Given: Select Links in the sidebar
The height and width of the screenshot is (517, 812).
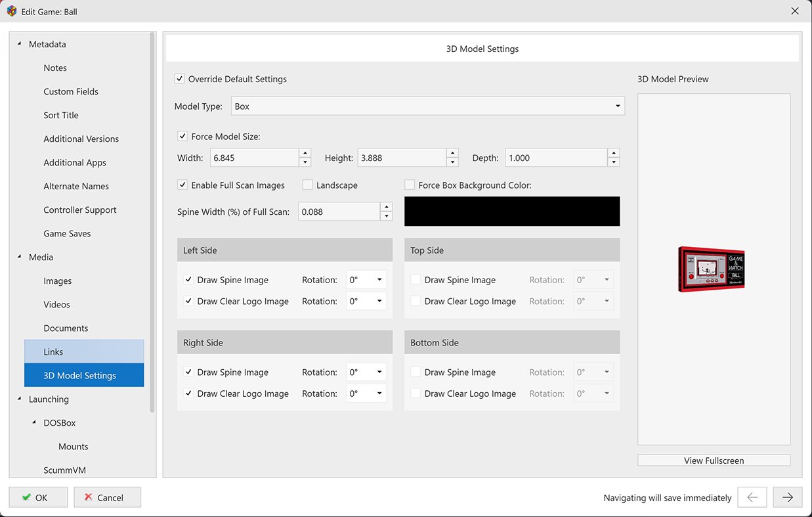Looking at the screenshot, I should tap(84, 351).
